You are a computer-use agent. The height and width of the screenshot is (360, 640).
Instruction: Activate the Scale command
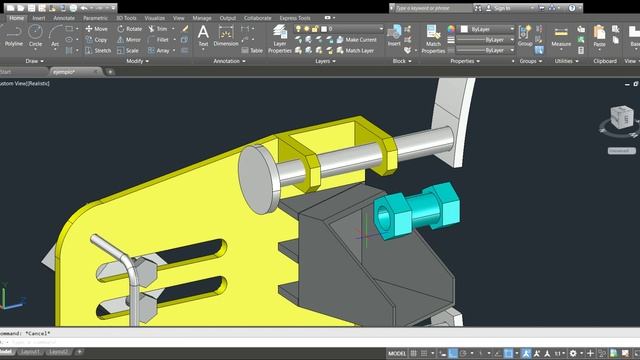(128, 51)
